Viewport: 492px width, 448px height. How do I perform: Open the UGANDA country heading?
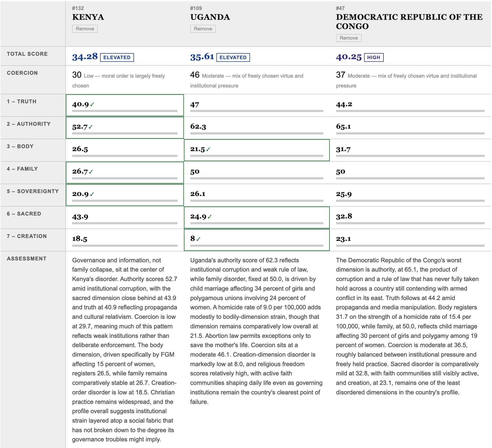point(210,17)
